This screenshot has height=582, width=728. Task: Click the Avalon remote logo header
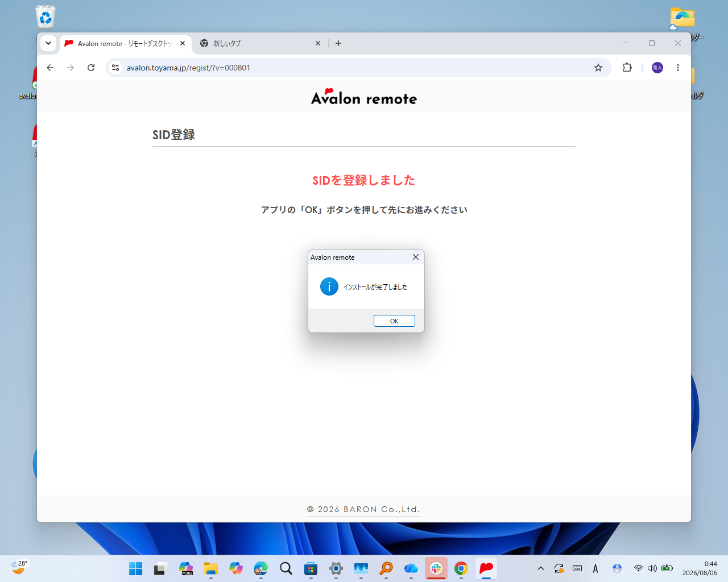(x=364, y=97)
